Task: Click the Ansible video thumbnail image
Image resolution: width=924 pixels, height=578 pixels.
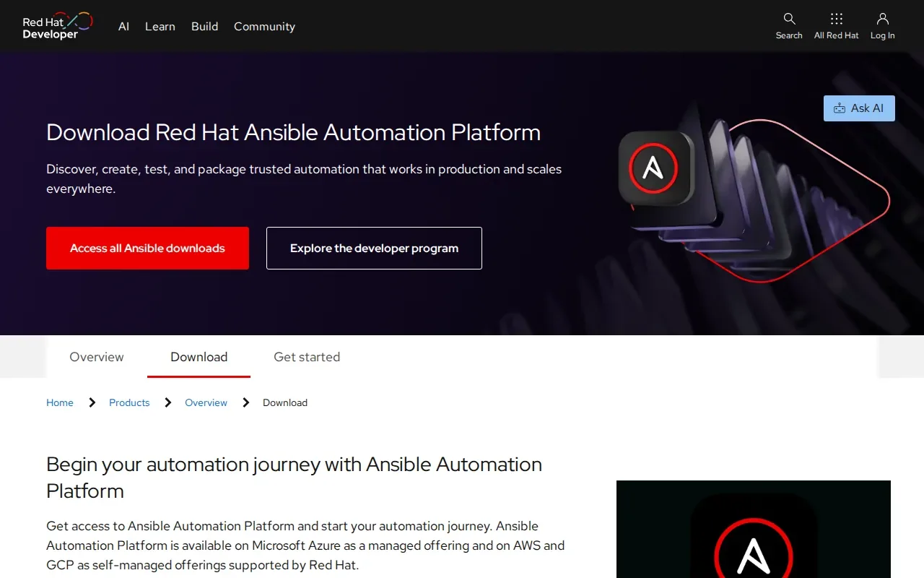Action: [754, 529]
